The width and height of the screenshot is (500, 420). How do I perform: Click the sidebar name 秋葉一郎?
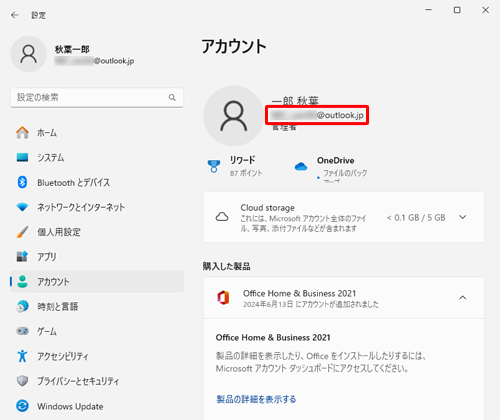pyautogui.click(x=72, y=49)
